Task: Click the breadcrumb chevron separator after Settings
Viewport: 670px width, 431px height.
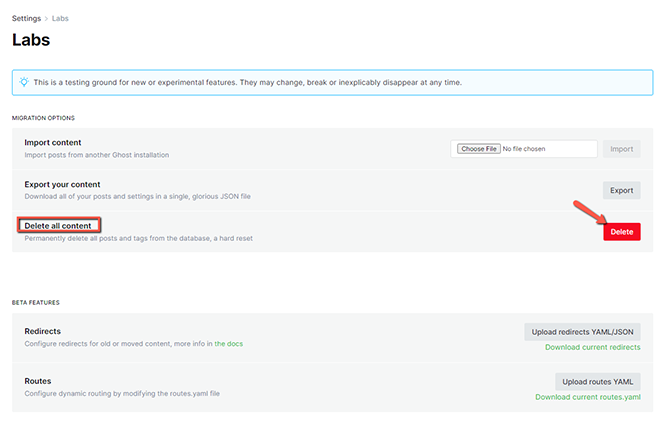Action: pos(46,18)
